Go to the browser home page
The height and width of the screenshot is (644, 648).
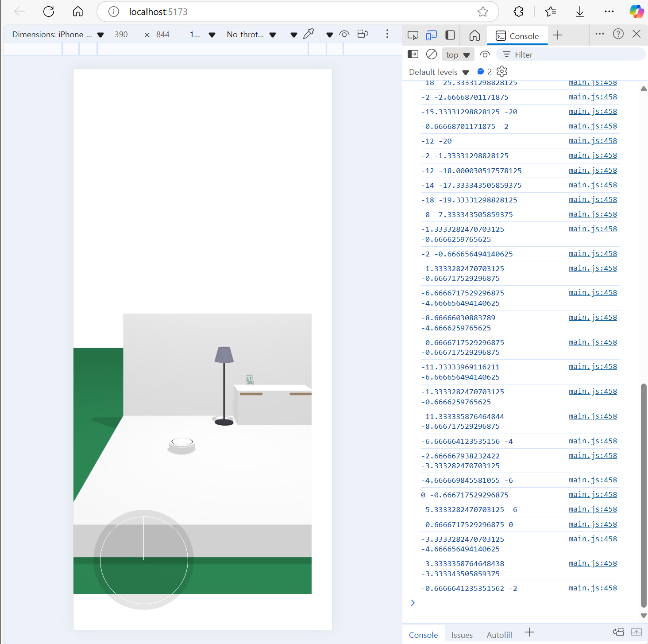tap(78, 12)
